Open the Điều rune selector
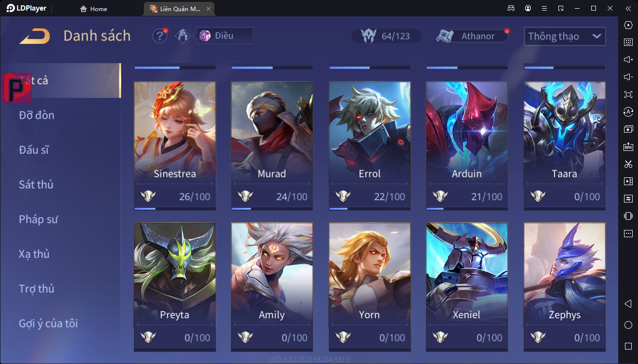Viewport: 638px width, 364px height. [x=224, y=36]
